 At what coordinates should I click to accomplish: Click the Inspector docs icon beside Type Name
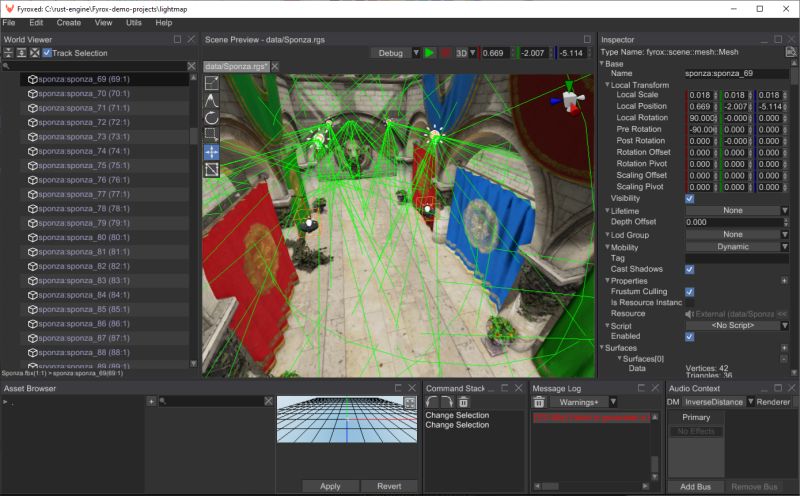(x=790, y=52)
